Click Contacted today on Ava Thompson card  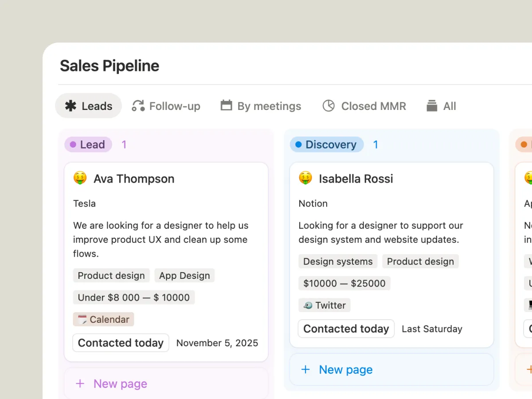click(x=121, y=343)
